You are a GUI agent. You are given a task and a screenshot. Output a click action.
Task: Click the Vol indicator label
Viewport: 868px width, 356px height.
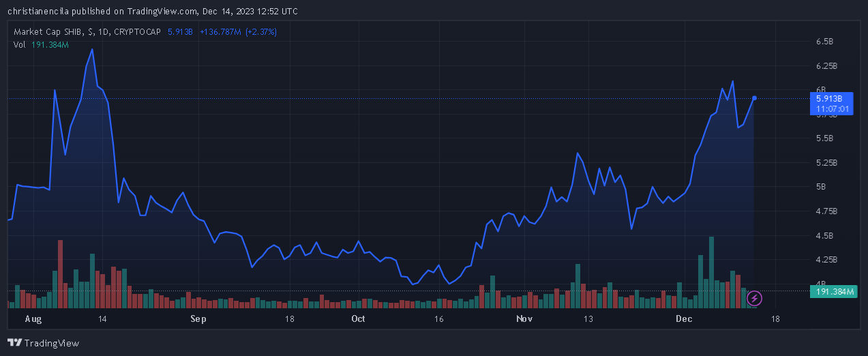click(x=19, y=44)
